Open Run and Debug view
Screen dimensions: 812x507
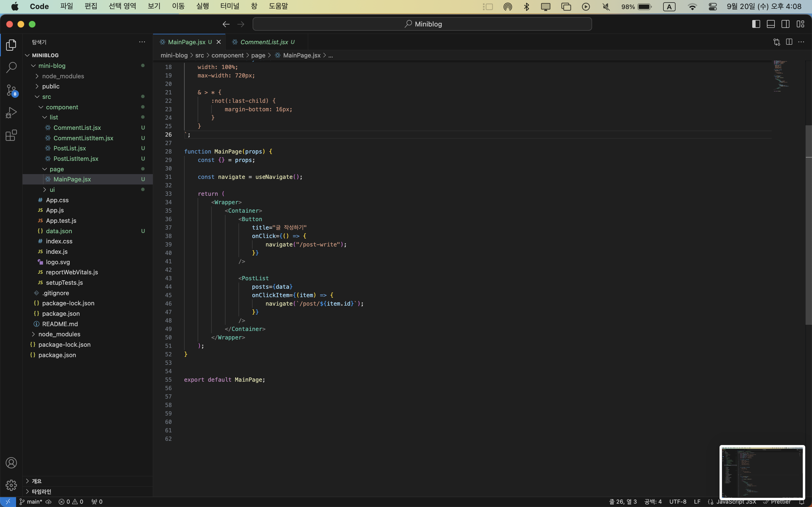(x=11, y=113)
